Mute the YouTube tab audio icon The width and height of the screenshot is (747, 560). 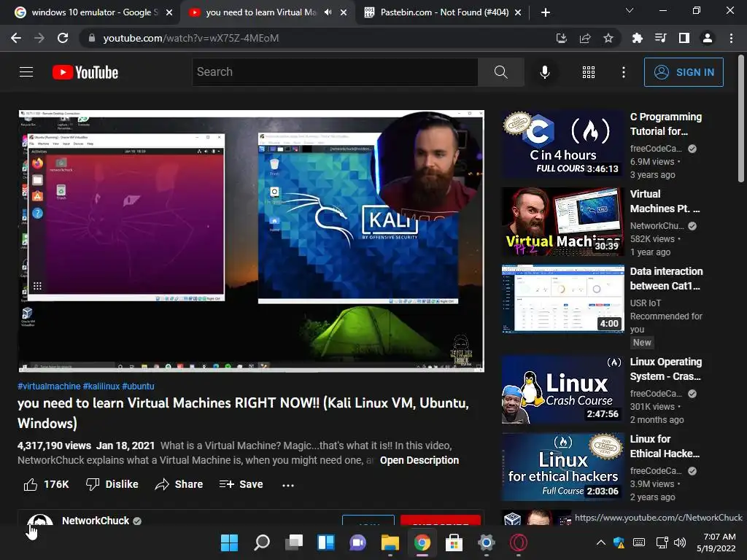[x=328, y=12]
